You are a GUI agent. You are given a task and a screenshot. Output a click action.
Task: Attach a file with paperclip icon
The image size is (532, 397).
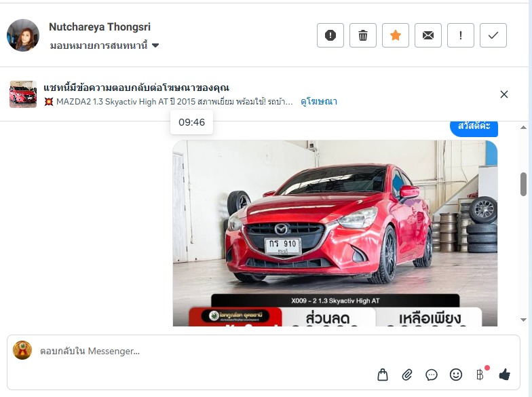[407, 375]
